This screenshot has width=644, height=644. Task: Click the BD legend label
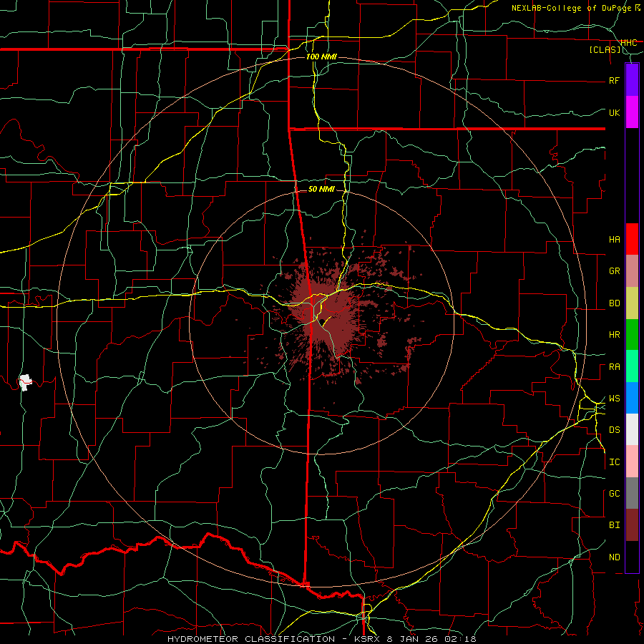tap(614, 303)
